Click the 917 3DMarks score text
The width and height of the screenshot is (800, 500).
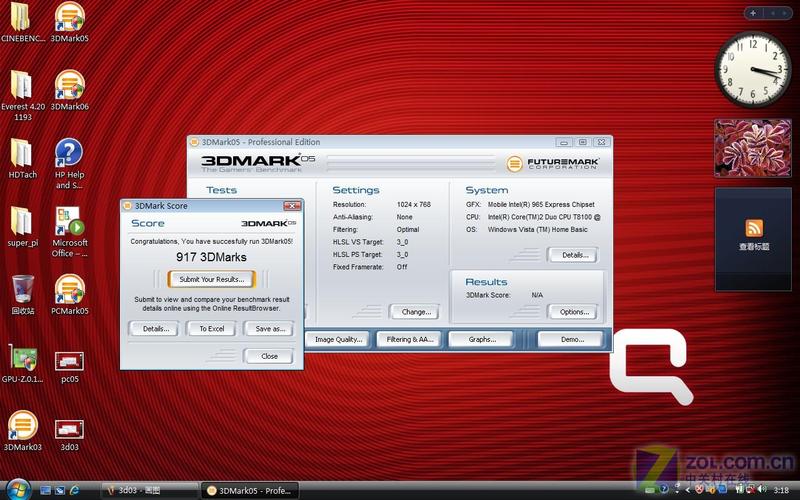(211, 257)
